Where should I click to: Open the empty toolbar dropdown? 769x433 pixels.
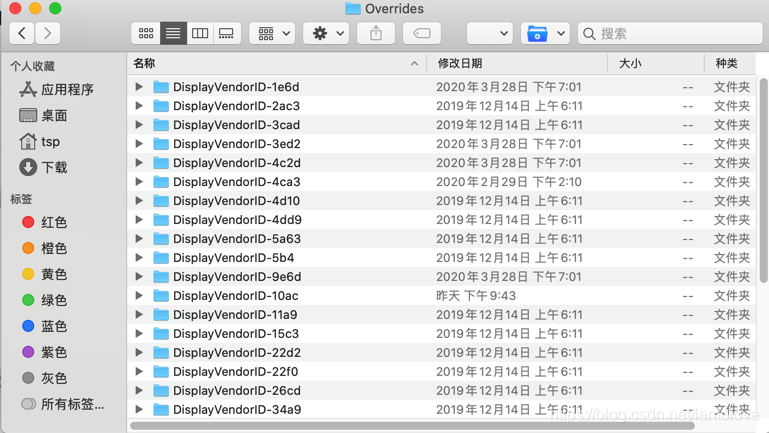click(x=490, y=33)
